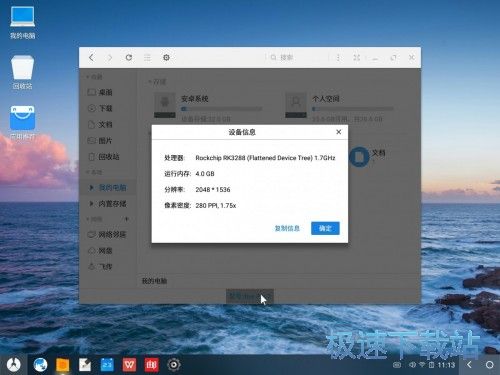Image resolution: width=500 pixels, height=375 pixels.
Task: Click the 个人空间 storage usage bar
Action: tap(353, 109)
